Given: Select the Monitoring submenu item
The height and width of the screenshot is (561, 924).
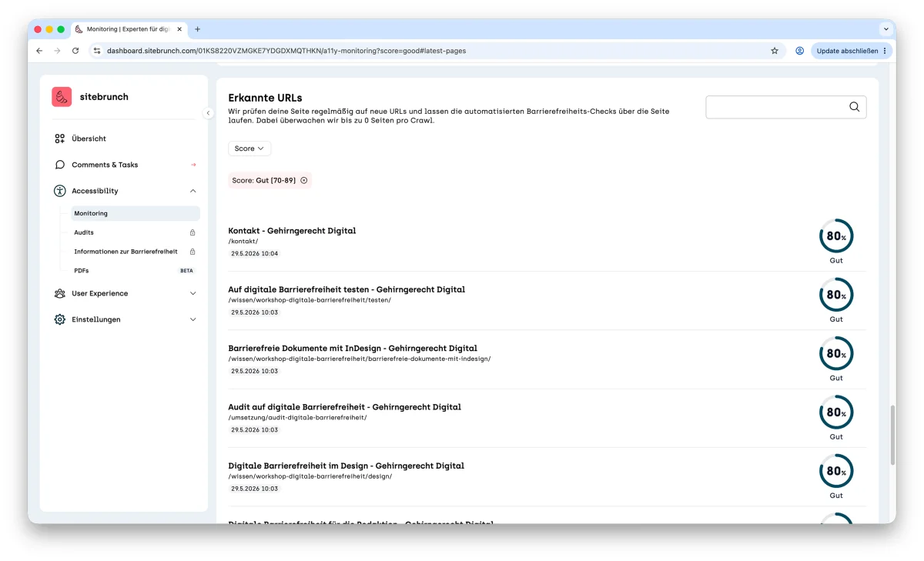Looking at the screenshot, I should point(135,213).
